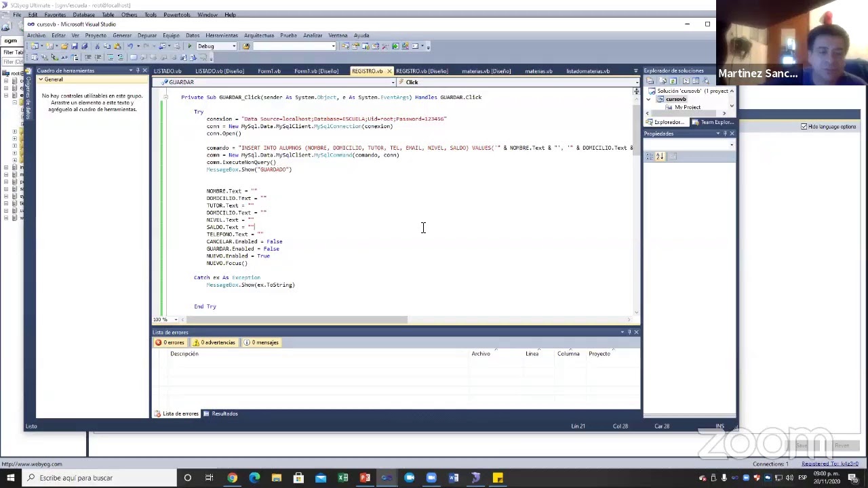Click the Refresh icon in Explorador de soluciones
The height and width of the screenshot is (488, 868).
pyautogui.click(x=673, y=81)
